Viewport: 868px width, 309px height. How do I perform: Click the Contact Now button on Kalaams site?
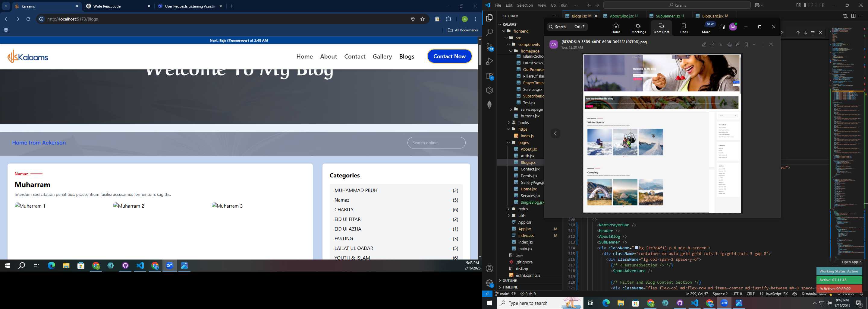449,56
